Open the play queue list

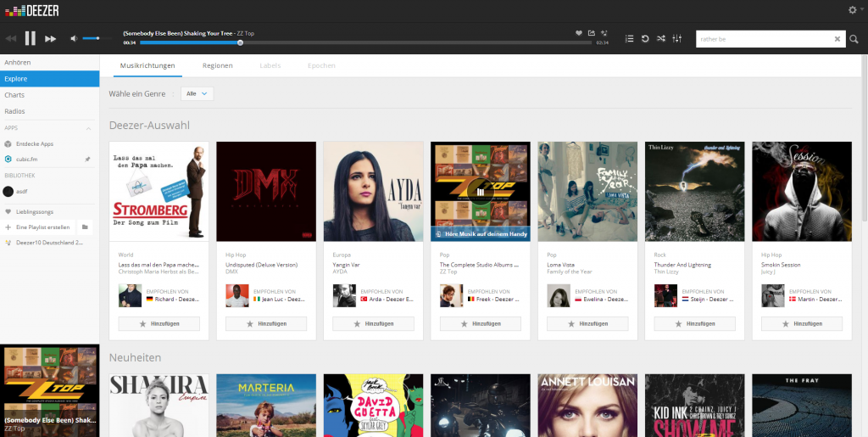[x=630, y=39]
